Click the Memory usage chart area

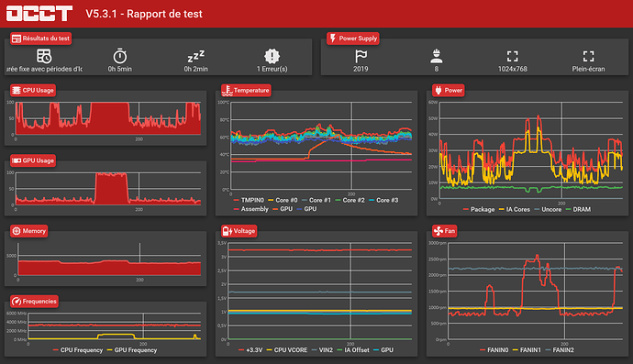(x=109, y=259)
